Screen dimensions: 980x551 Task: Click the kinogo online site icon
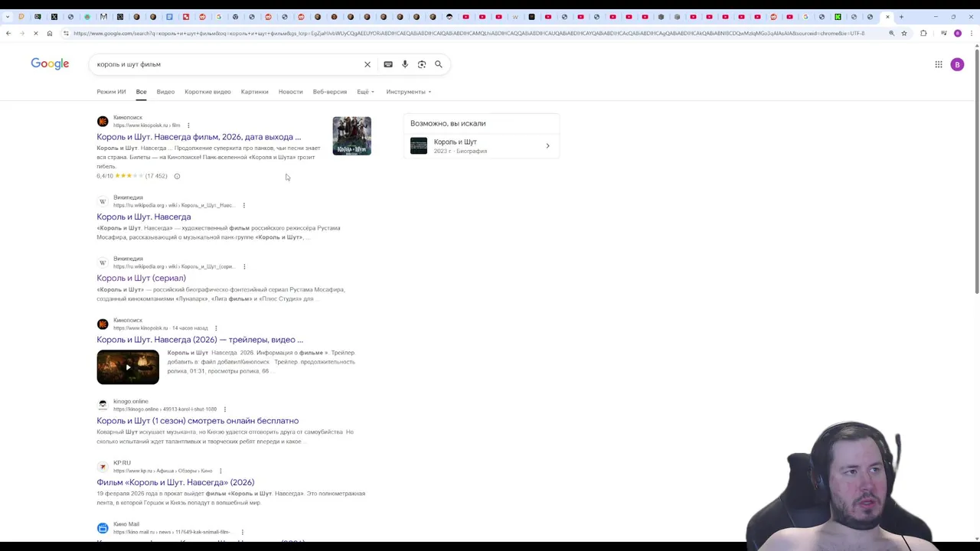coord(103,405)
